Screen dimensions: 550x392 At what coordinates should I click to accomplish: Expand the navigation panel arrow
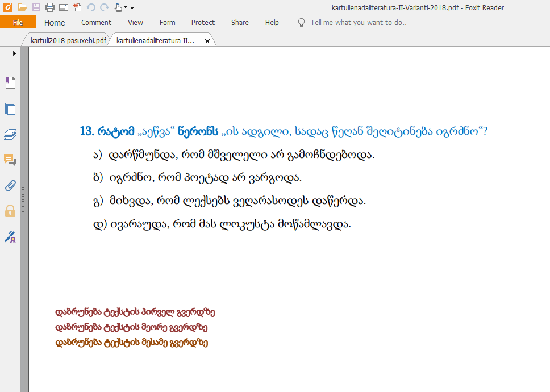pos(14,53)
